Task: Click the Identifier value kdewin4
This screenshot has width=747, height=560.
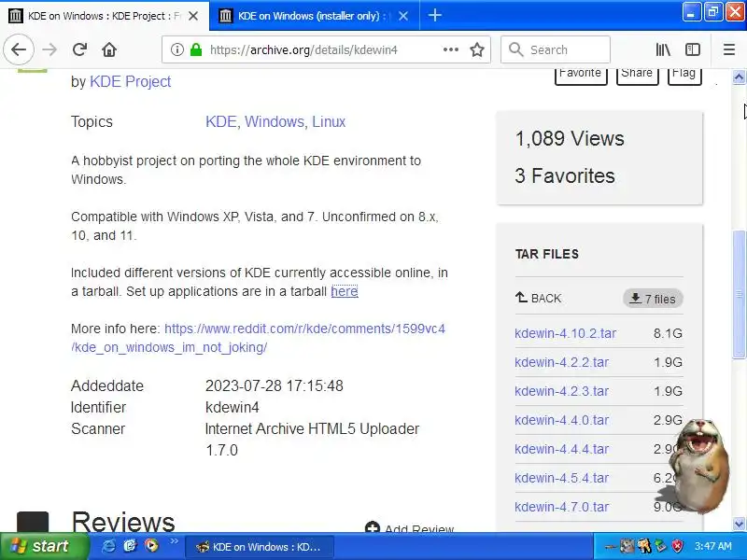Action: pyautogui.click(x=232, y=407)
